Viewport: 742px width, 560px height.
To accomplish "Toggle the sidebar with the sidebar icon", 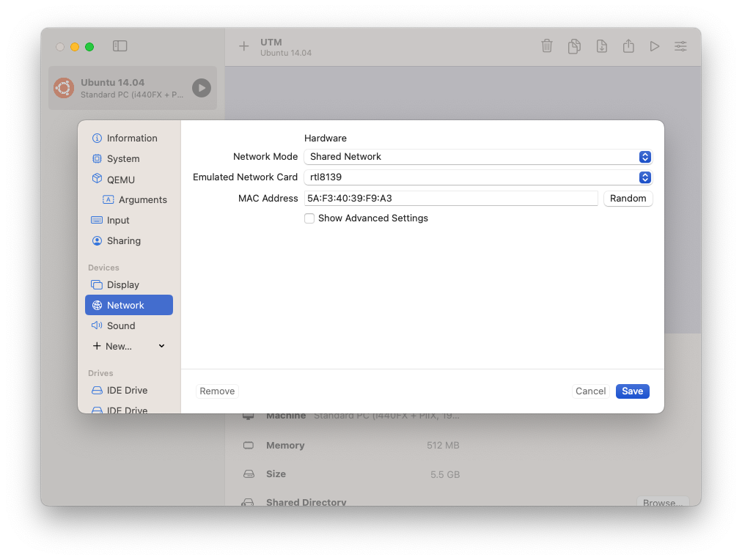I will pos(120,46).
